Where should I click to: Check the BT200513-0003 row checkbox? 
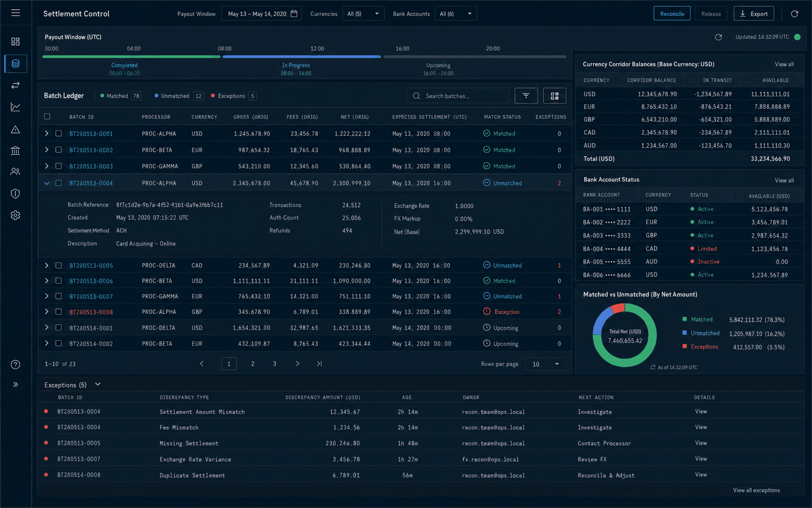58,166
